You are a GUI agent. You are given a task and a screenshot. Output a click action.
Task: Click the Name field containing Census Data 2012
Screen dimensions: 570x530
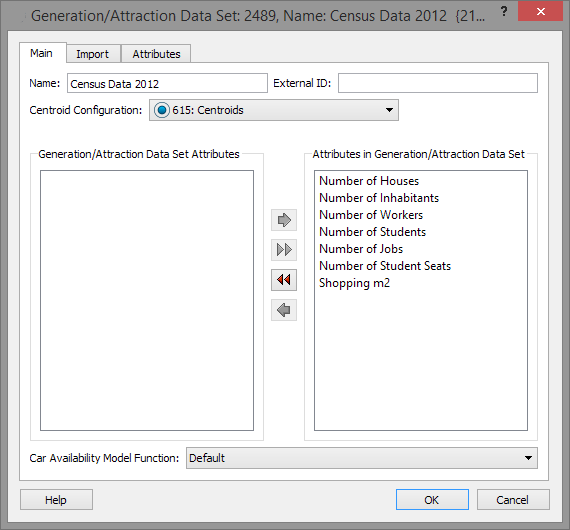167,83
